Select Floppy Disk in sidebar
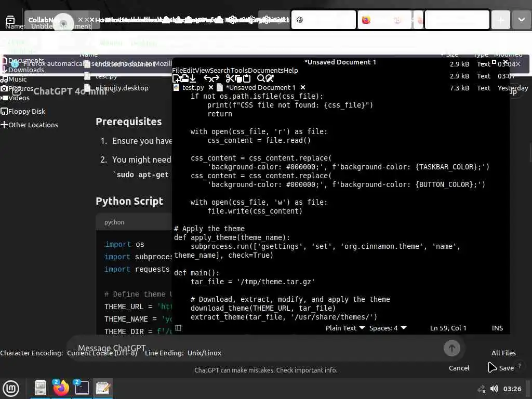Screen dimensions: 532x399 pyautogui.click(x=23, y=111)
